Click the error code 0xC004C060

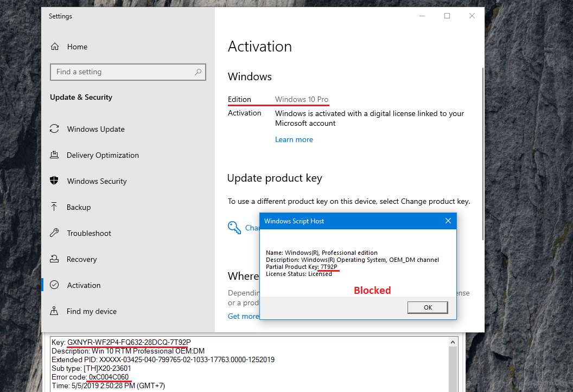click(x=109, y=377)
